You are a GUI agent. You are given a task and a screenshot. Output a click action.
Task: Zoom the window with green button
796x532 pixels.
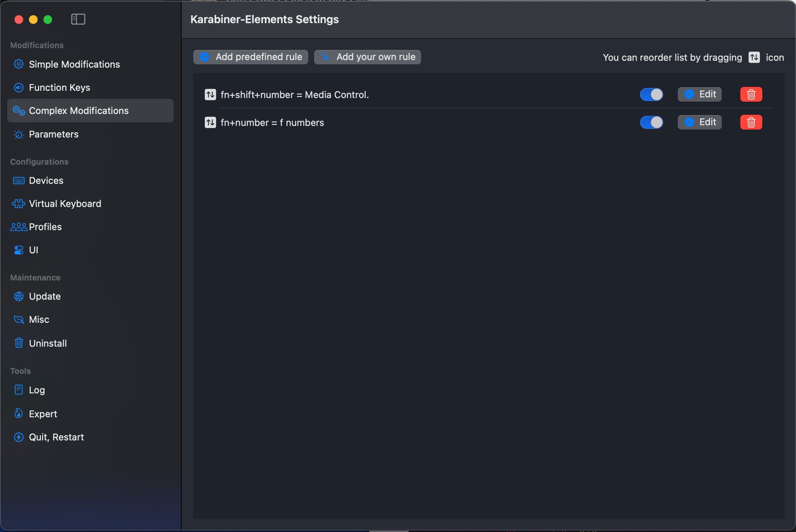click(48, 19)
